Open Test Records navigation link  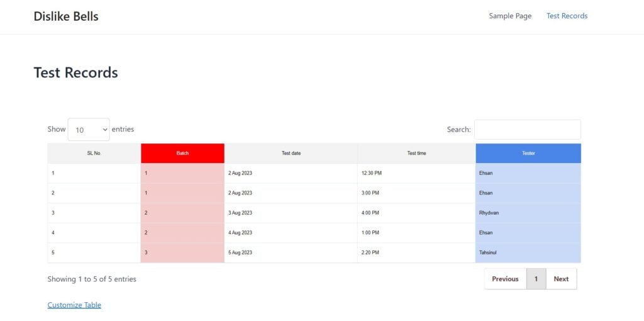pos(567,16)
